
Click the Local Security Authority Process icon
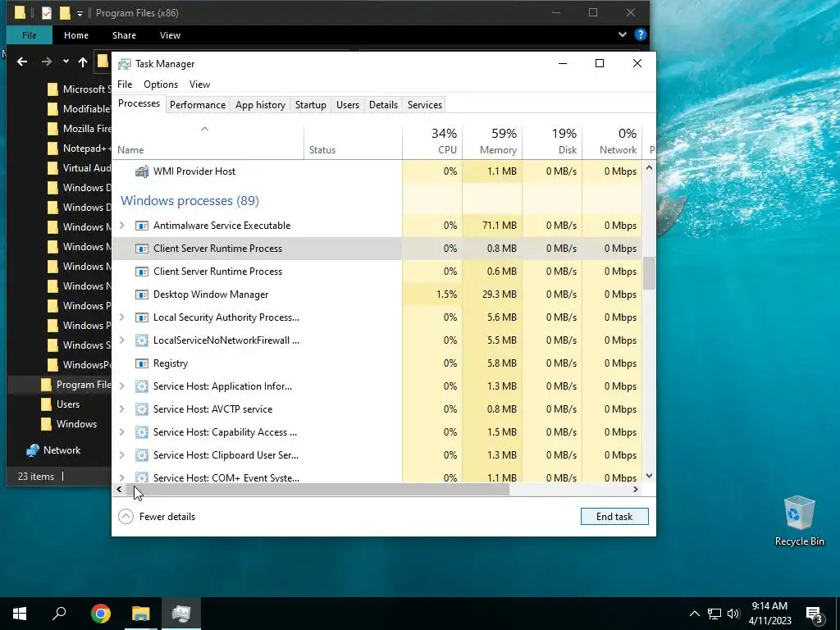pyautogui.click(x=141, y=317)
